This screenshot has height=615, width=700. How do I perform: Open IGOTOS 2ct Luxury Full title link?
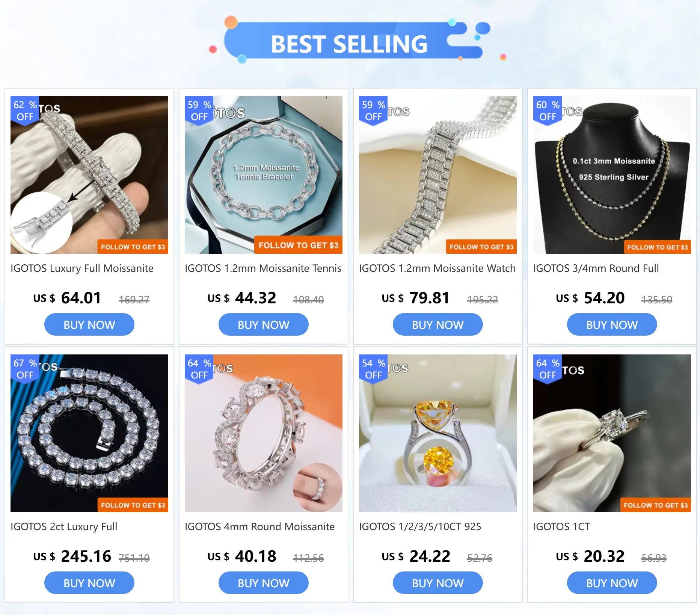pyautogui.click(x=64, y=527)
